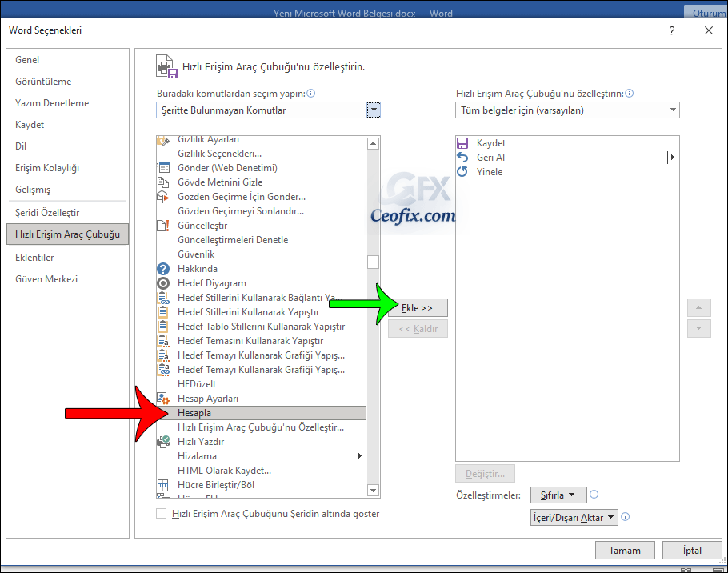Click the move up arrow button

point(698,308)
